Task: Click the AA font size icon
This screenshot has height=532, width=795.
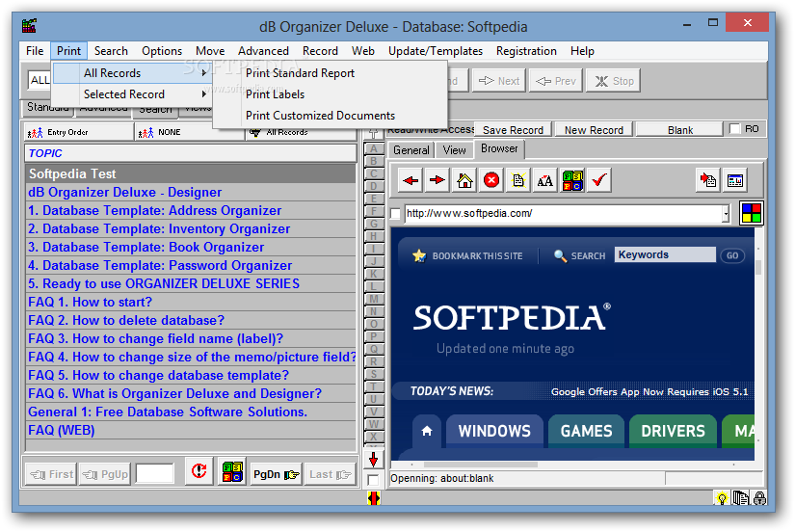Action: tap(545, 180)
